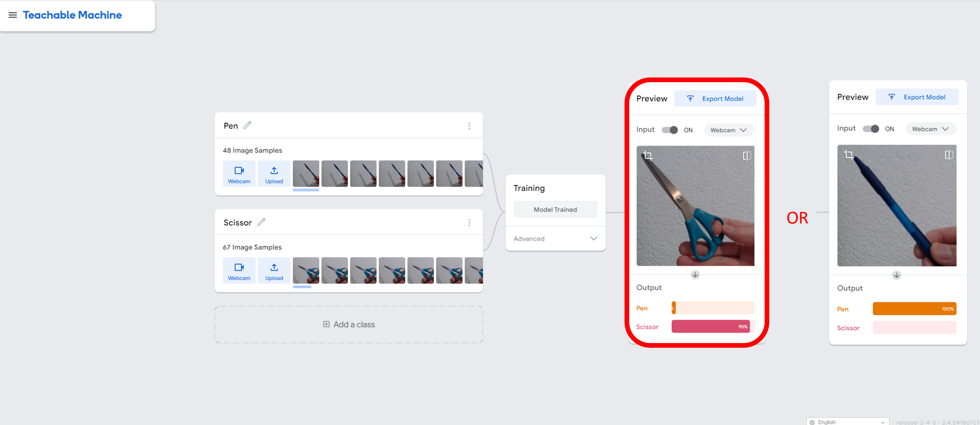Open Webcam dropdown in the right Preview panel
980x425 pixels.
[930, 129]
